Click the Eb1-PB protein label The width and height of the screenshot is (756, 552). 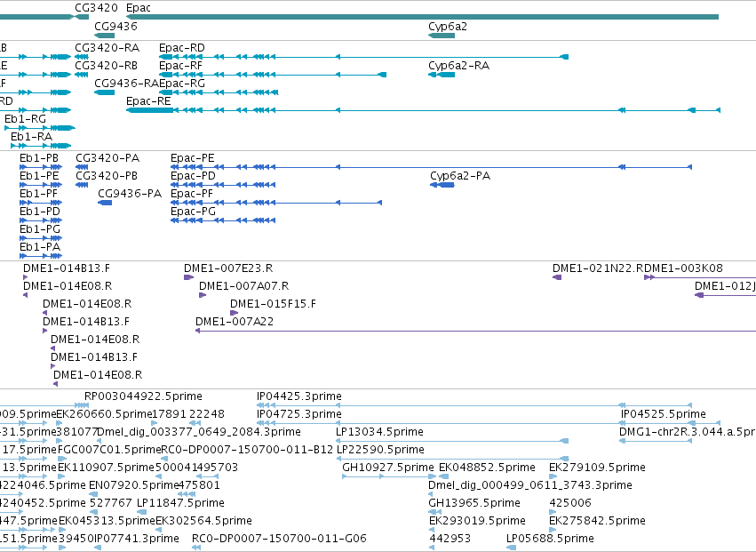(x=39, y=158)
